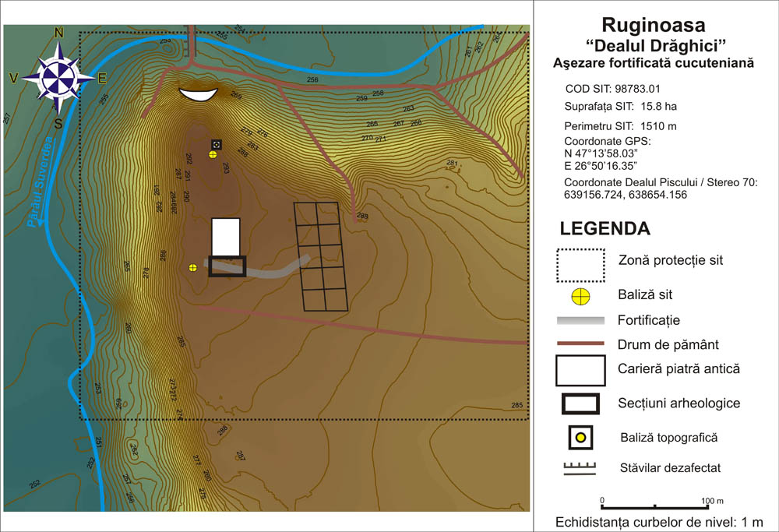The image size is (779, 532).
Task: Click the LEGENDA heading
Action: 605,229
